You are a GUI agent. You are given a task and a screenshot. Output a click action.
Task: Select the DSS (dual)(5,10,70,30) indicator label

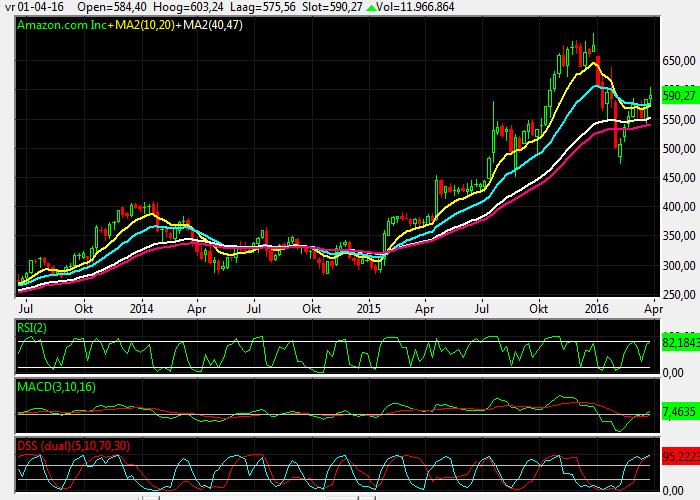74,446
